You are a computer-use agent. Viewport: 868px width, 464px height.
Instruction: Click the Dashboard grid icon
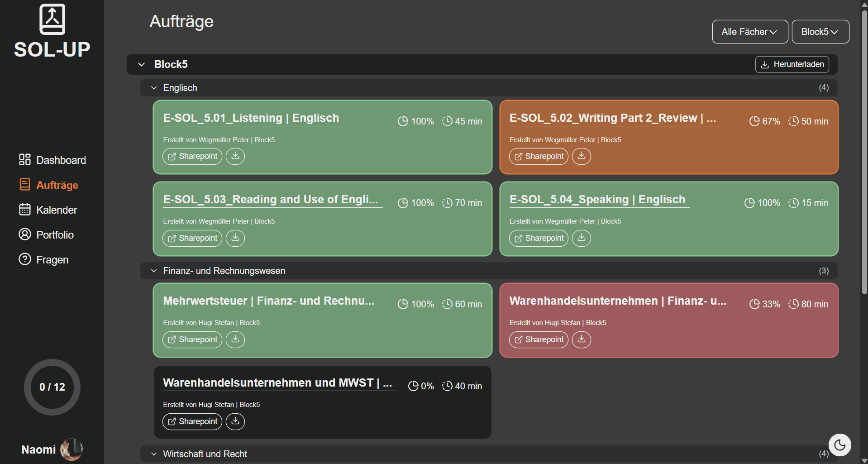tap(25, 159)
